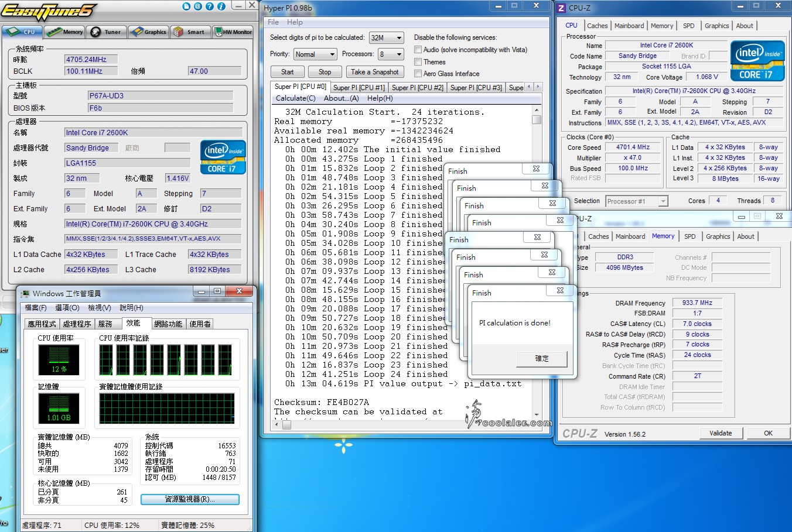Open the EasyTune6 Smart tab
This screenshot has width=792, height=532.
tap(190, 32)
